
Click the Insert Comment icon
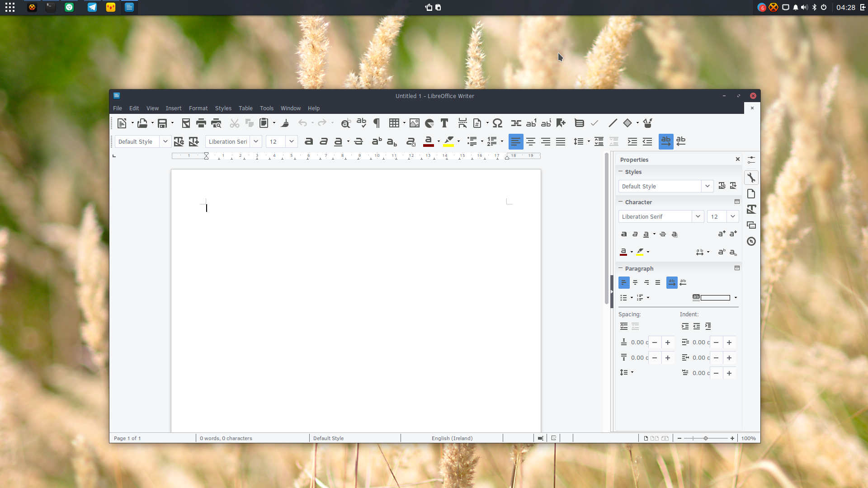coord(580,123)
